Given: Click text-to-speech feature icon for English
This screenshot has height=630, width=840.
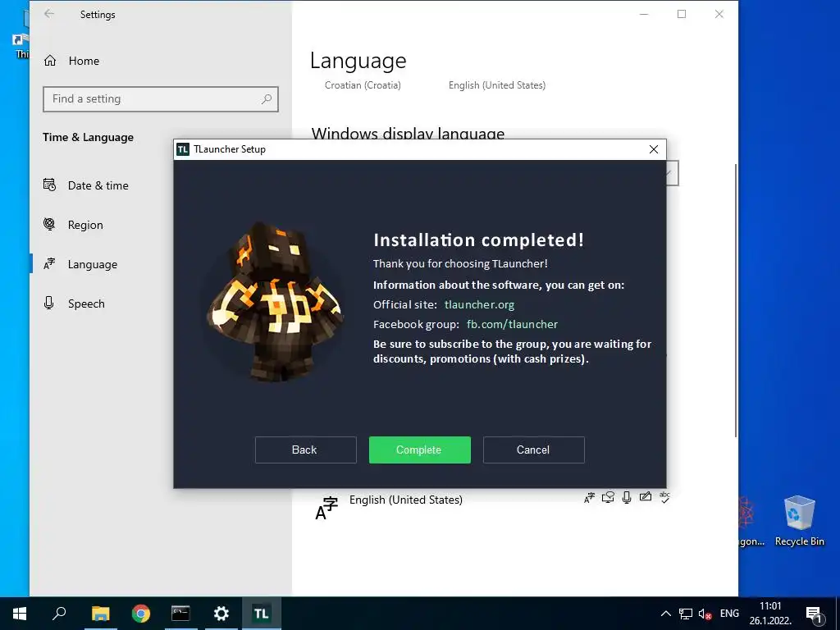Looking at the screenshot, I should click(x=608, y=498).
